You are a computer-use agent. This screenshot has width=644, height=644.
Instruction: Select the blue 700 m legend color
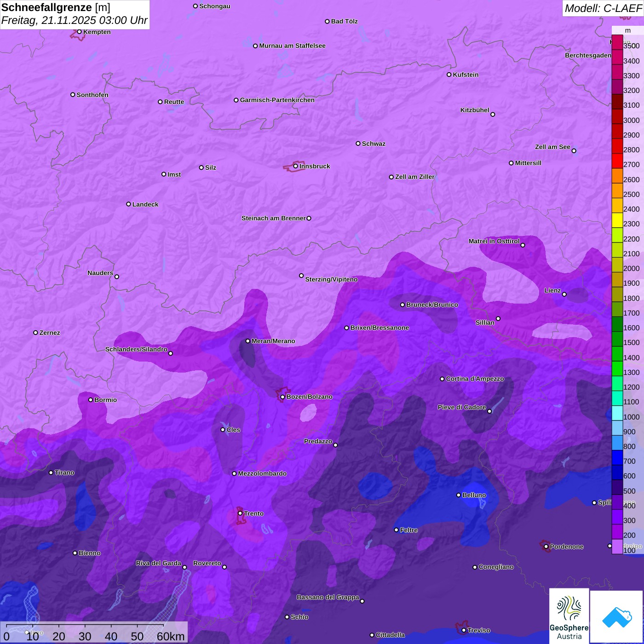(617, 457)
